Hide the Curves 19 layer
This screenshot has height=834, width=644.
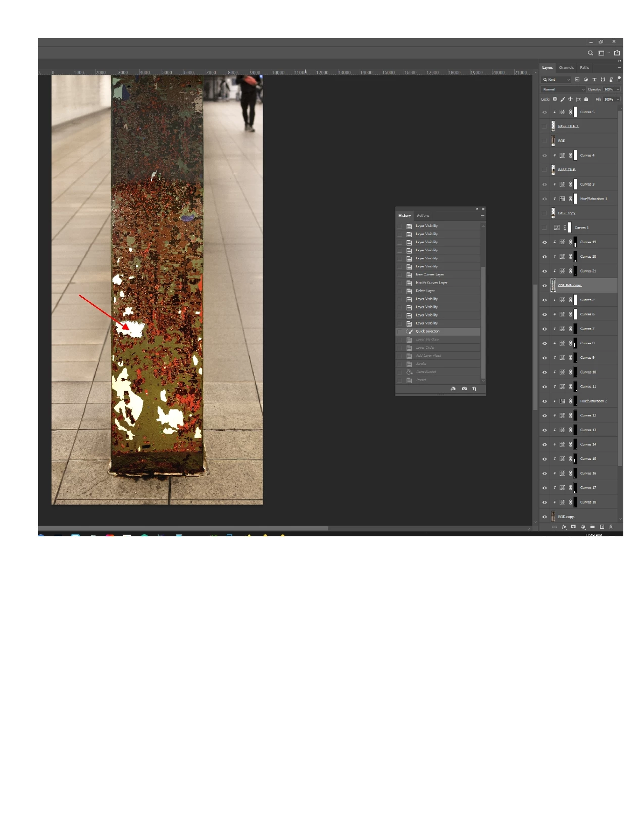pos(544,242)
